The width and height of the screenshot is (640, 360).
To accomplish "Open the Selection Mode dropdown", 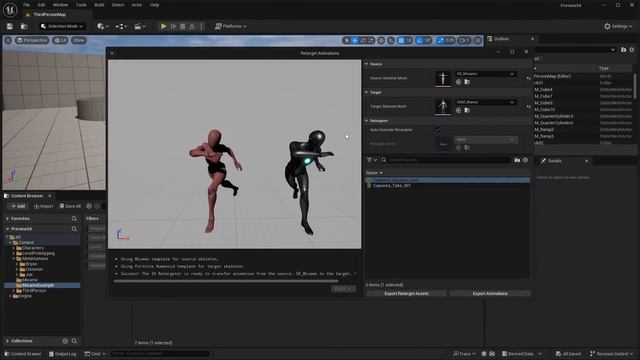I will coord(62,27).
